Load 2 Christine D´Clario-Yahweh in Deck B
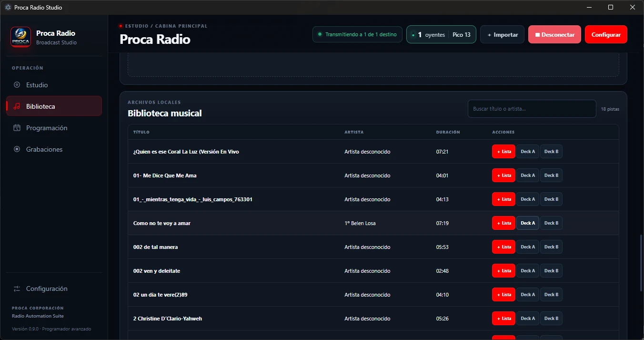The width and height of the screenshot is (644, 340). click(x=551, y=319)
